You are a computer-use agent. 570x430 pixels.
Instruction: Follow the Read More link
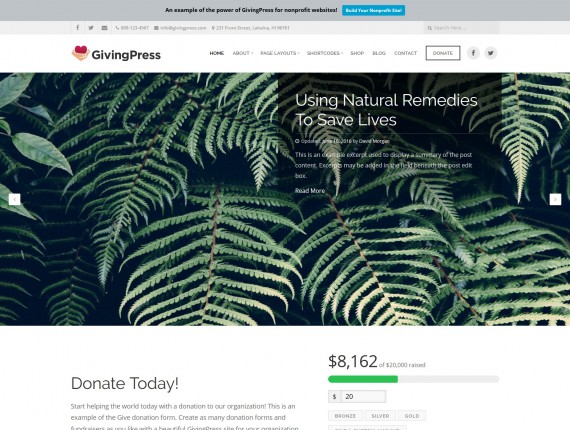point(310,191)
